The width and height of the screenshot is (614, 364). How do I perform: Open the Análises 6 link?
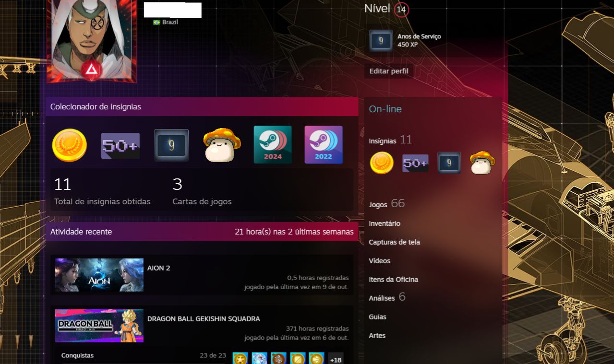pos(387,297)
